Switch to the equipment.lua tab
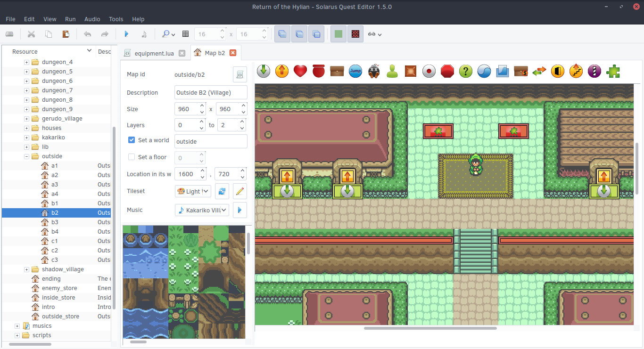The width and height of the screenshot is (644, 349). 154,53
